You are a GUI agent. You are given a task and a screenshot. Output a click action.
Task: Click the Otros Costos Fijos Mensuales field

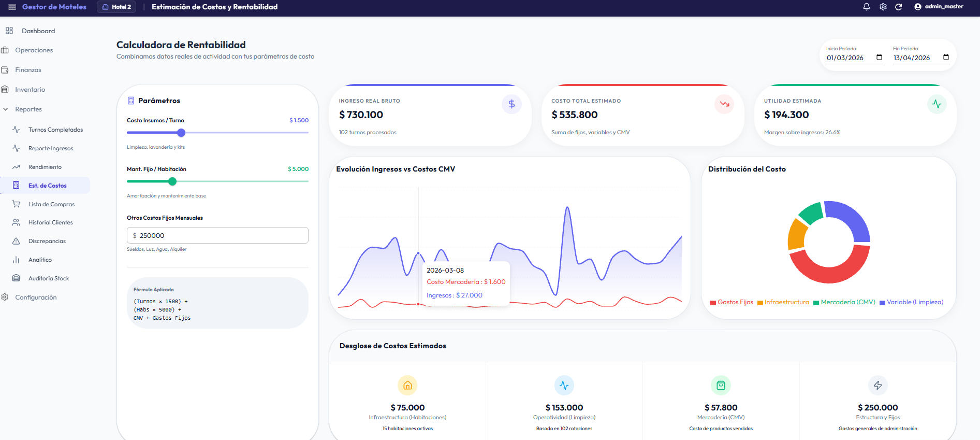217,235
